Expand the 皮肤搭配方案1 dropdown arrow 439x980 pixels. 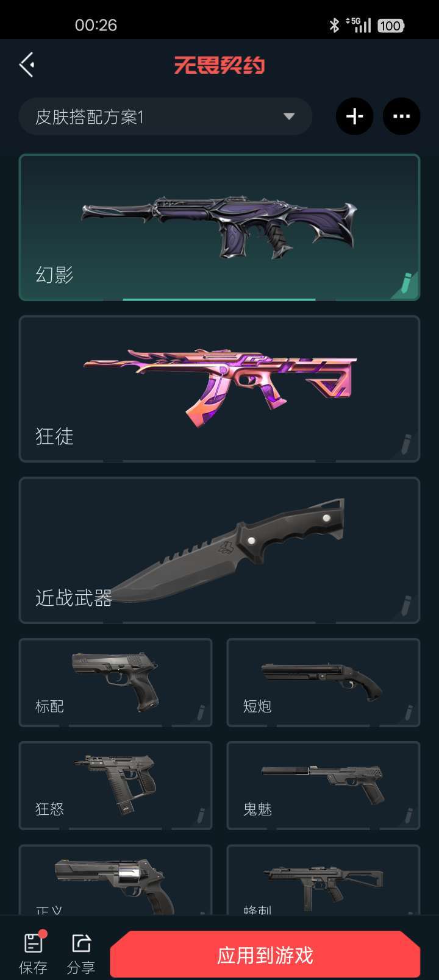point(289,116)
